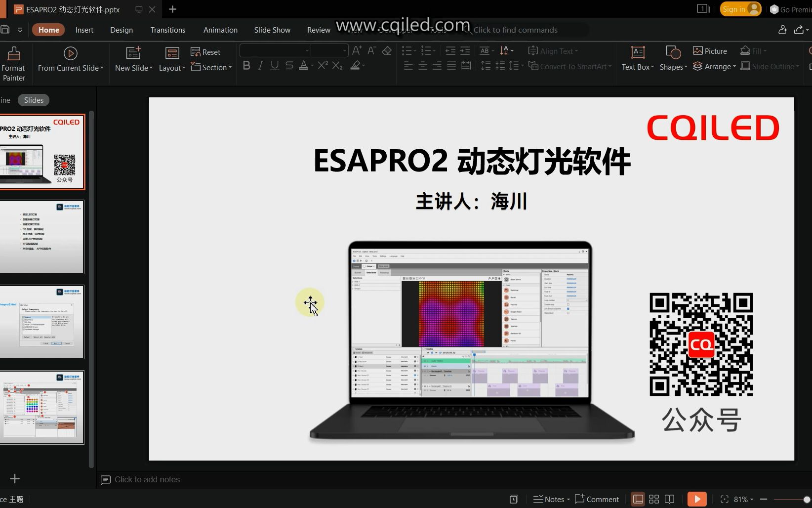
Task: Switch to Reading view
Action: [669, 499]
